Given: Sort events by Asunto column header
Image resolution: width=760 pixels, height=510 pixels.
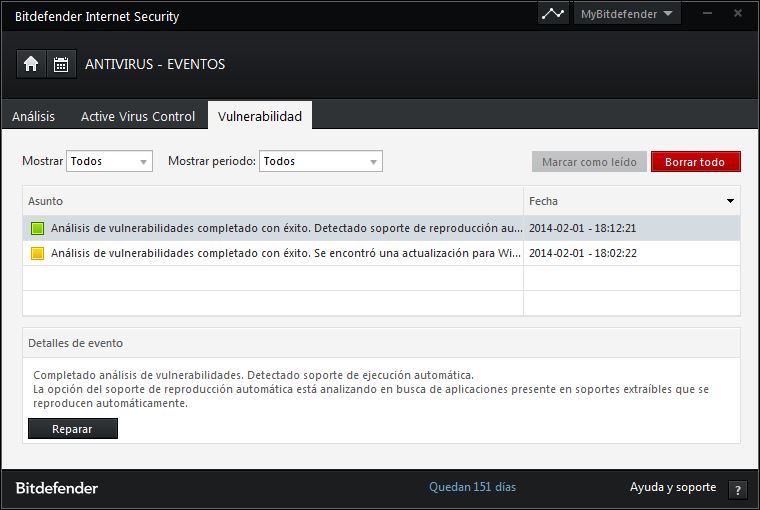Looking at the screenshot, I should [x=273, y=201].
